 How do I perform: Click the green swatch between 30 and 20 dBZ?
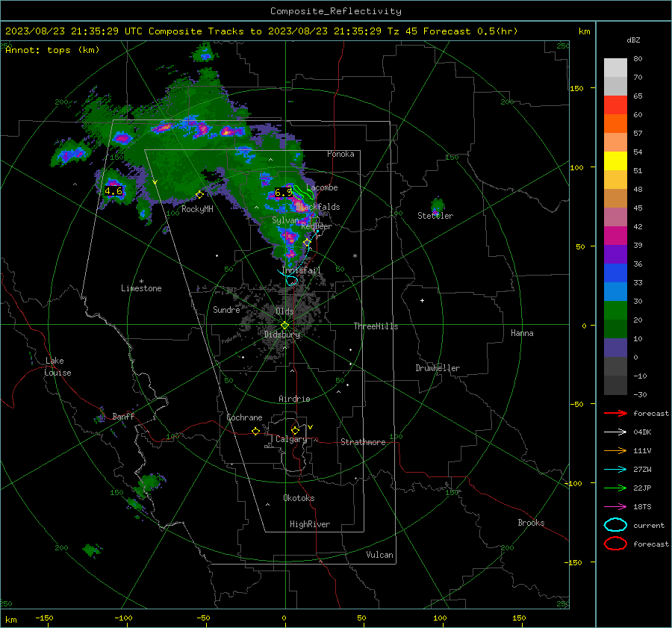click(x=615, y=311)
